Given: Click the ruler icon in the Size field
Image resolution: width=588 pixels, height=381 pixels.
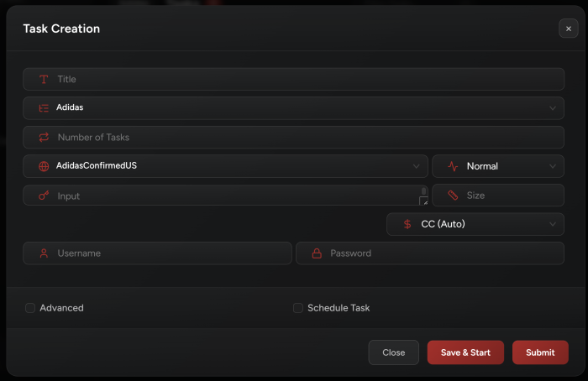Looking at the screenshot, I should 453,196.
